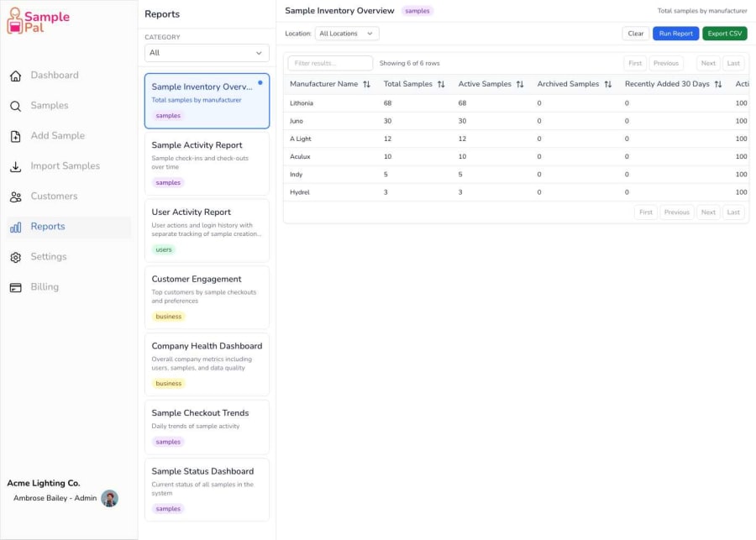Open the Category dropdown showing All
The image size is (756, 540).
coord(207,52)
